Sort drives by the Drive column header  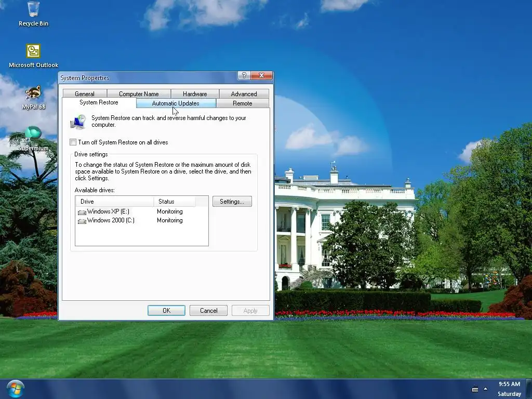tap(115, 201)
